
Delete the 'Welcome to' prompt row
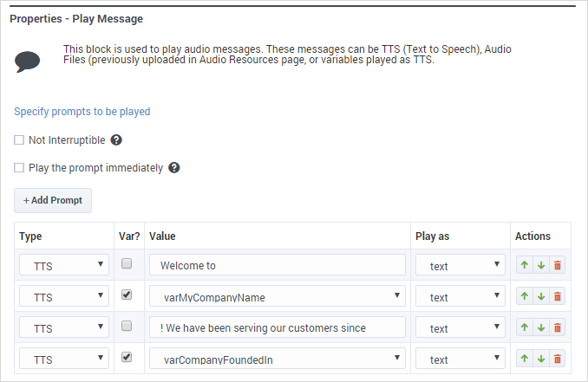pos(557,265)
